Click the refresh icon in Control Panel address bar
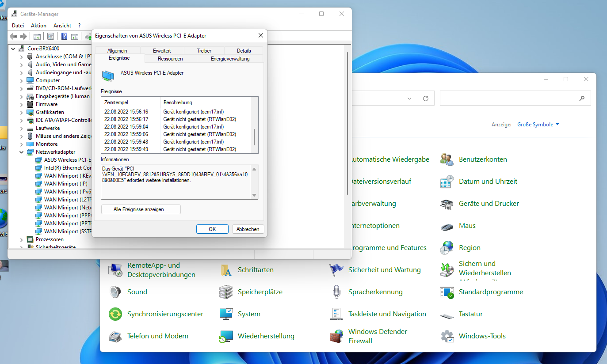Viewport: 607px width, 364px height. (426, 99)
